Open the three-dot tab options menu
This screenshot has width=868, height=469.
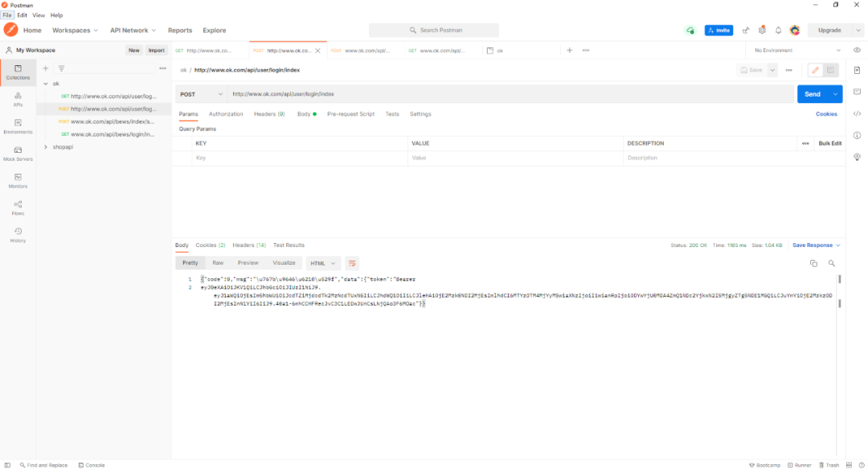click(x=586, y=51)
